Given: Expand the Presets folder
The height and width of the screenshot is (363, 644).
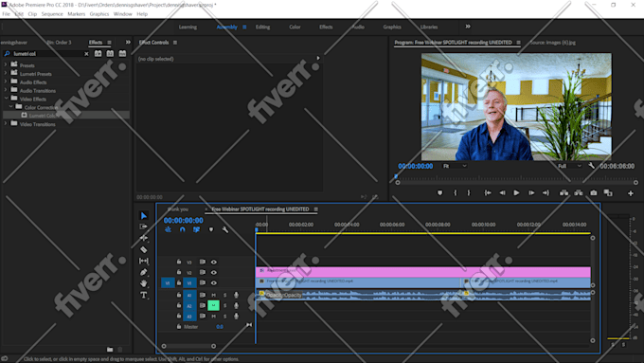Looking at the screenshot, I should (x=6, y=65).
